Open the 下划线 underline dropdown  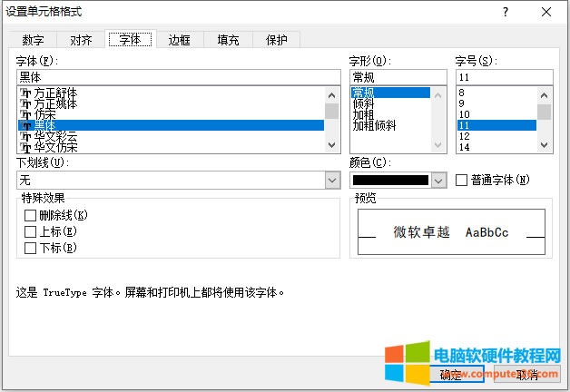click(x=332, y=181)
